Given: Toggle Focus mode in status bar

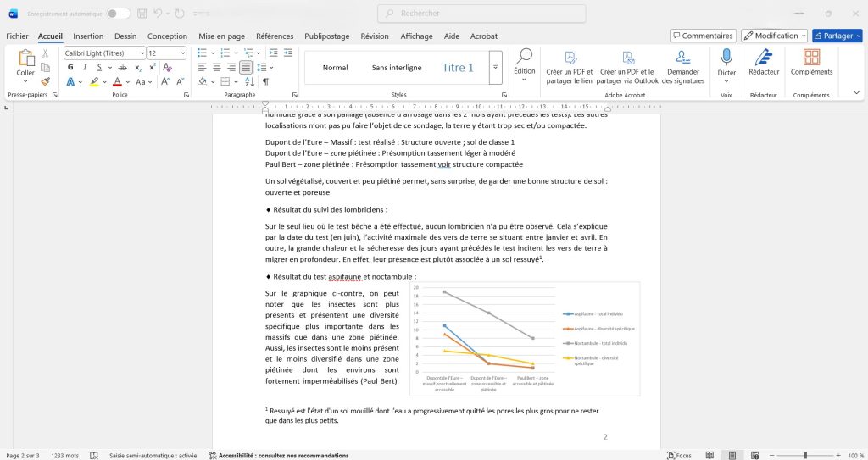Looking at the screenshot, I should point(679,455).
